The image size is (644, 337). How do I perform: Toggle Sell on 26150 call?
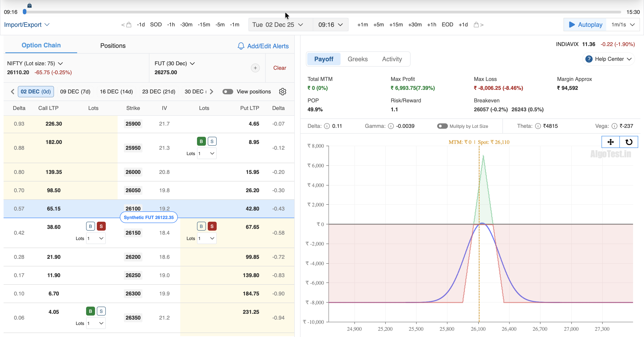point(101,226)
